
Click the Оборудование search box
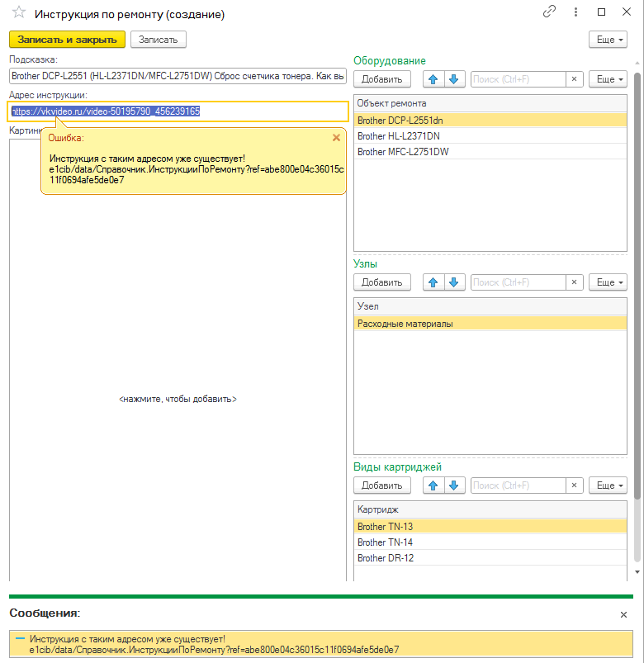pyautogui.click(x=519, y=79)
